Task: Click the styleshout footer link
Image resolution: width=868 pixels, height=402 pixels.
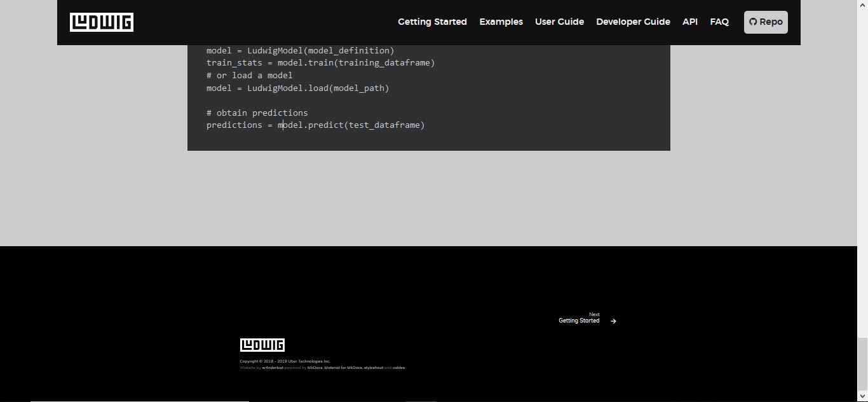Action: tap(374, 367)
